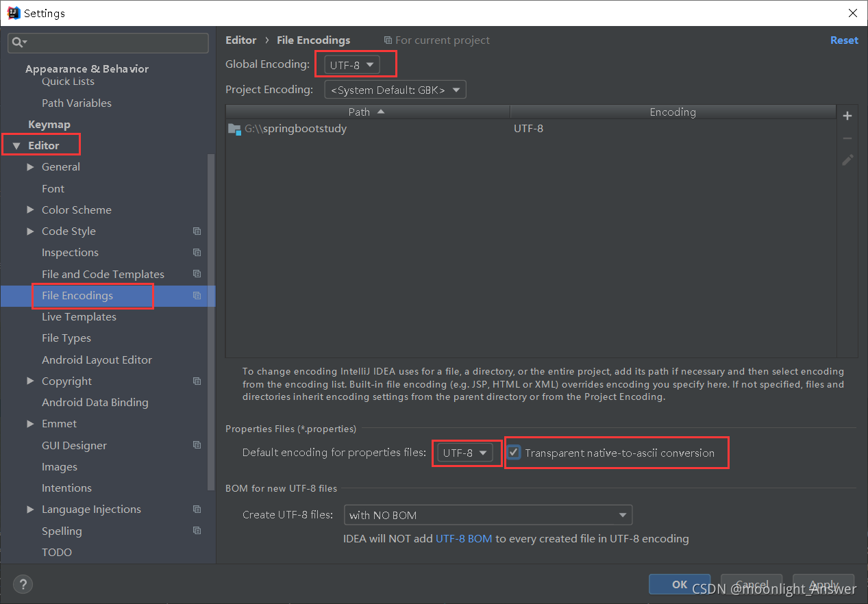868x604 pixels.
Task: Click the remove path minus icon
Action: click(847, 138)
